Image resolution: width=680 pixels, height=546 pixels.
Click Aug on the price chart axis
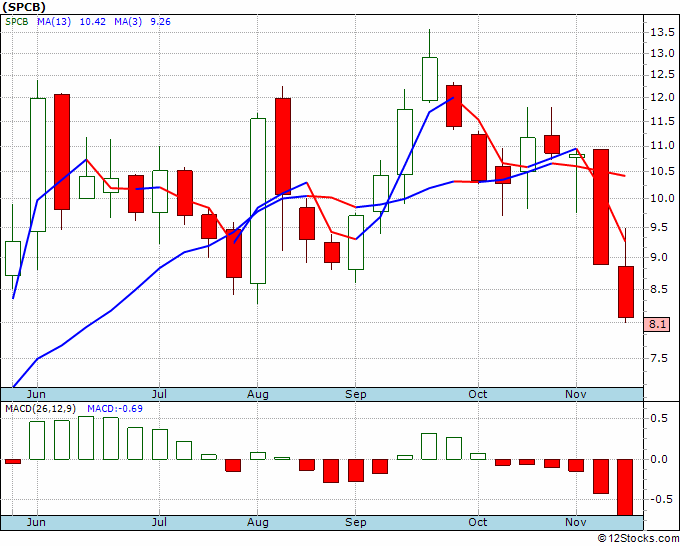tap(258, 394)
